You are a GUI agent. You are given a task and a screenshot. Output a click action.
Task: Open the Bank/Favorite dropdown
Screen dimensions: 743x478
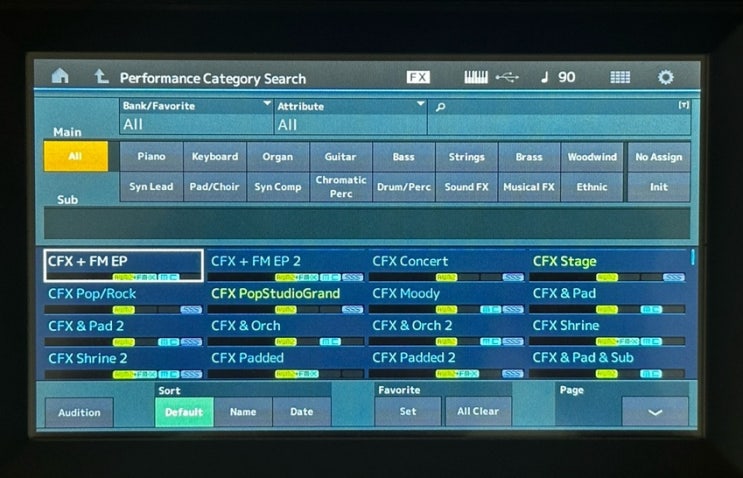(x=196, y=117)
